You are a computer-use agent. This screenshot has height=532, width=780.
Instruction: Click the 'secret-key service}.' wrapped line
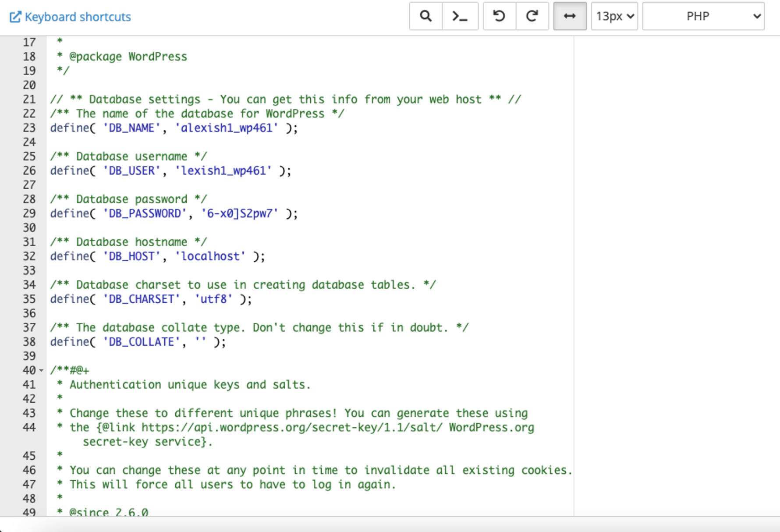pos(148,442)
